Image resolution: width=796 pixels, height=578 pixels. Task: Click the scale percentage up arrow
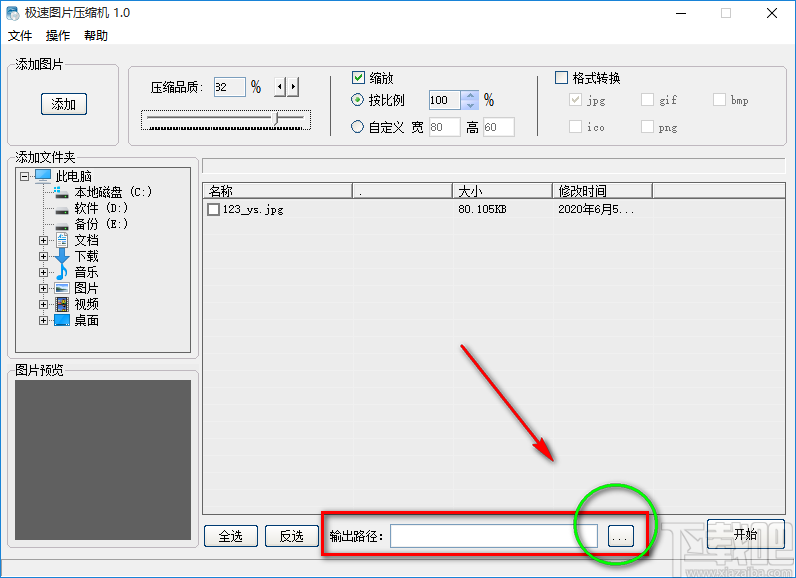coord(470,95)
